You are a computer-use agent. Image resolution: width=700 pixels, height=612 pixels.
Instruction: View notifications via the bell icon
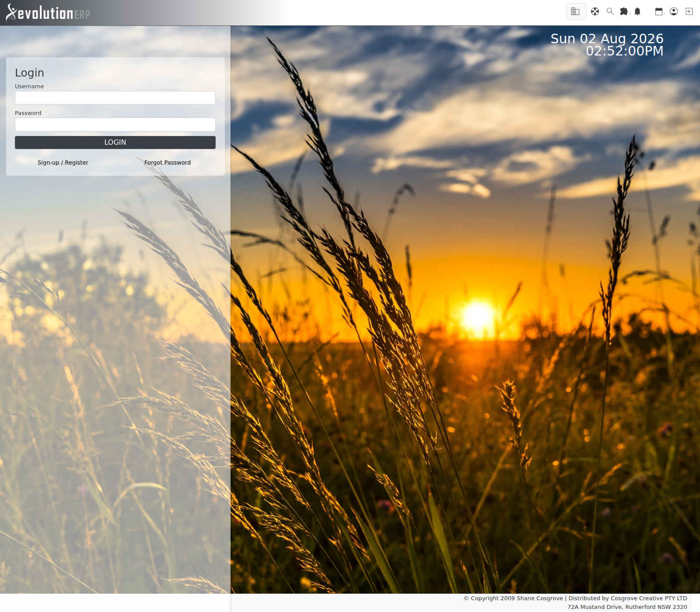tap(637, 12)
